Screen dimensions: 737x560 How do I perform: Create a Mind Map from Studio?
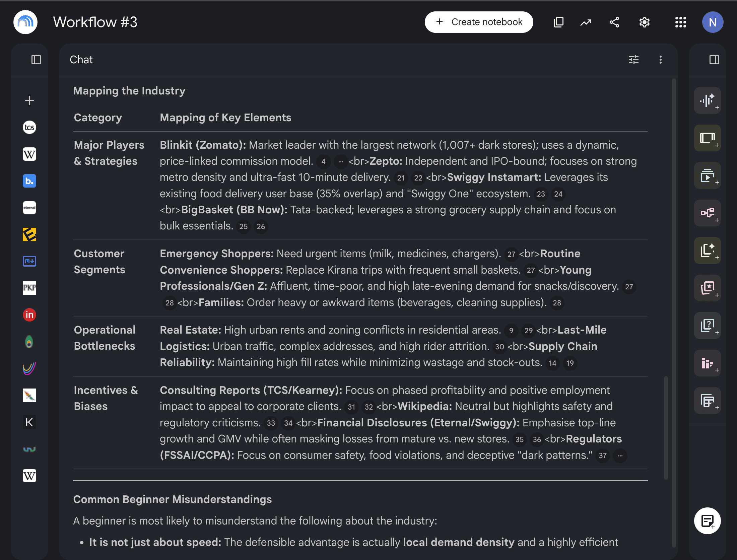coord(707,213)
